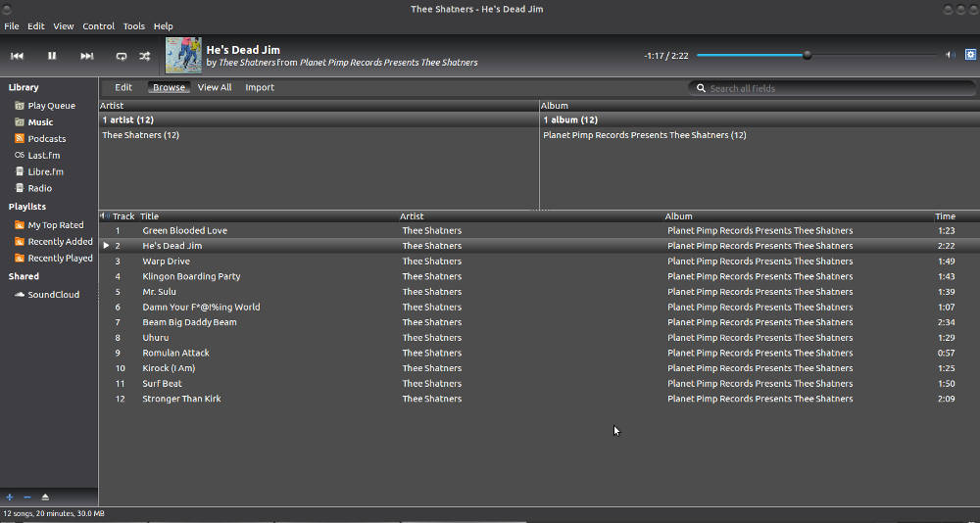
Task: Open the Tools menu
Action: coord(133,26)
